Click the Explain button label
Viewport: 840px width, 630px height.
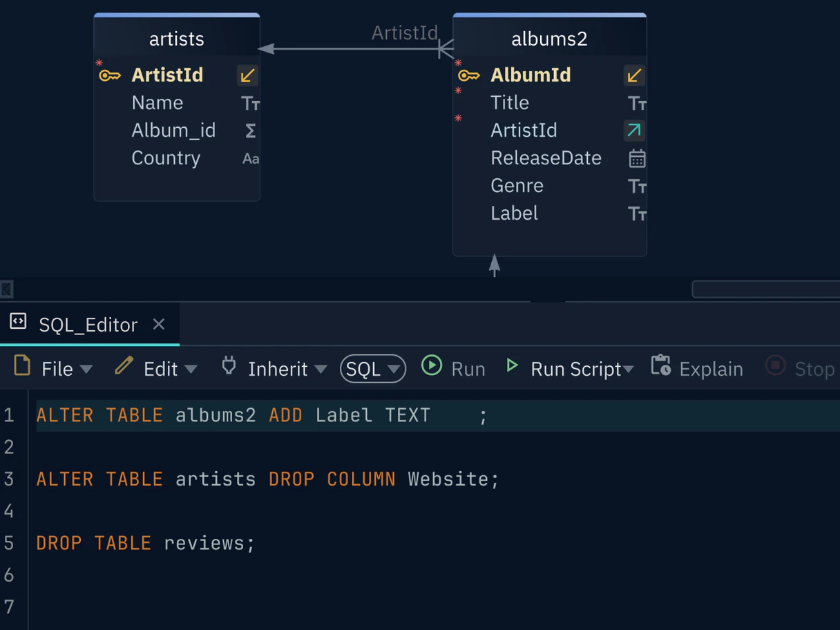click(711, 370)
